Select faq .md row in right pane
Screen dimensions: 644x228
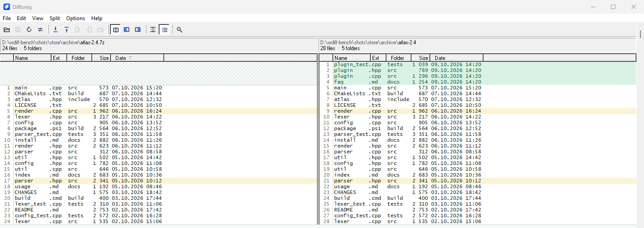(477, 82)
